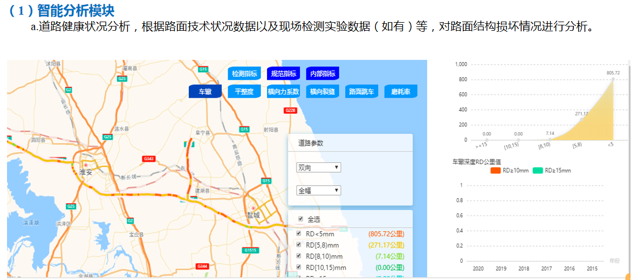This screenshot has height=280, width=644.
Task: Click the 道路参数 panel header
Action: [311, 143]
